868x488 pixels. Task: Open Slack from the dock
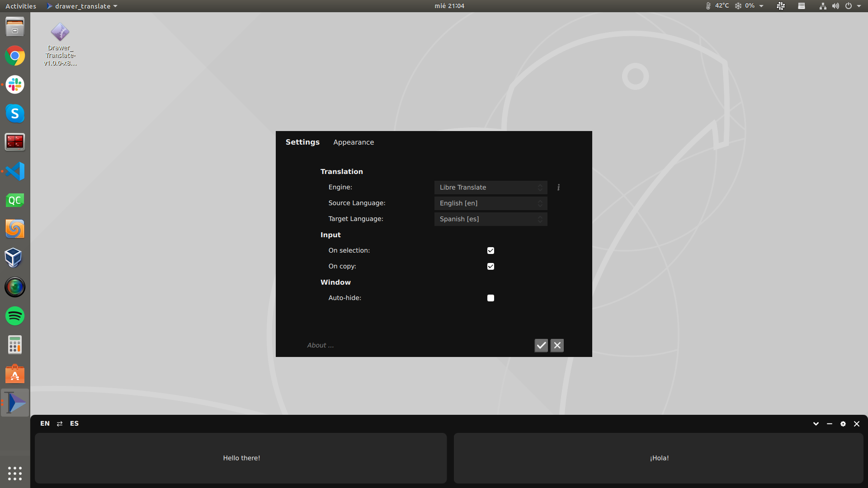(x=15, y=84)
